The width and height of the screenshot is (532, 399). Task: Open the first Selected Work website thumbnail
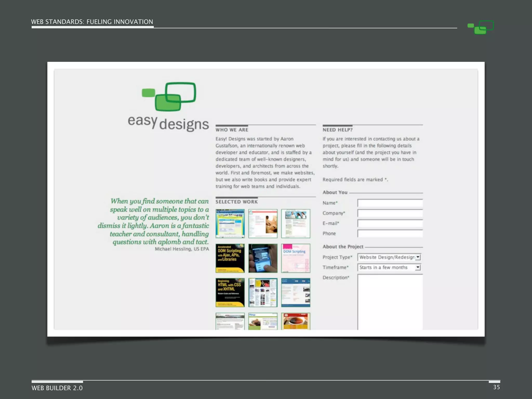[230, 223]
